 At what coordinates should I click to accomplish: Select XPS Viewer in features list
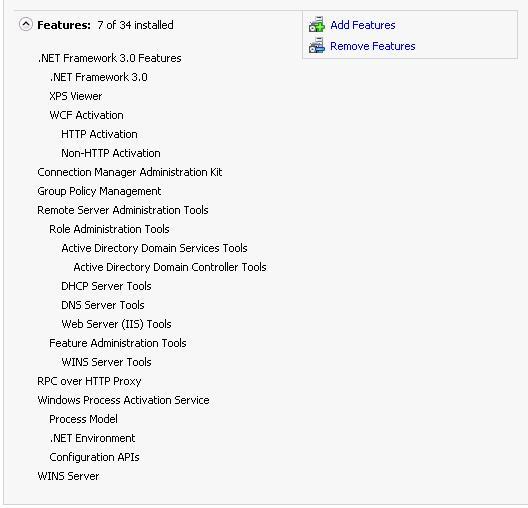(x=76, y=96)
